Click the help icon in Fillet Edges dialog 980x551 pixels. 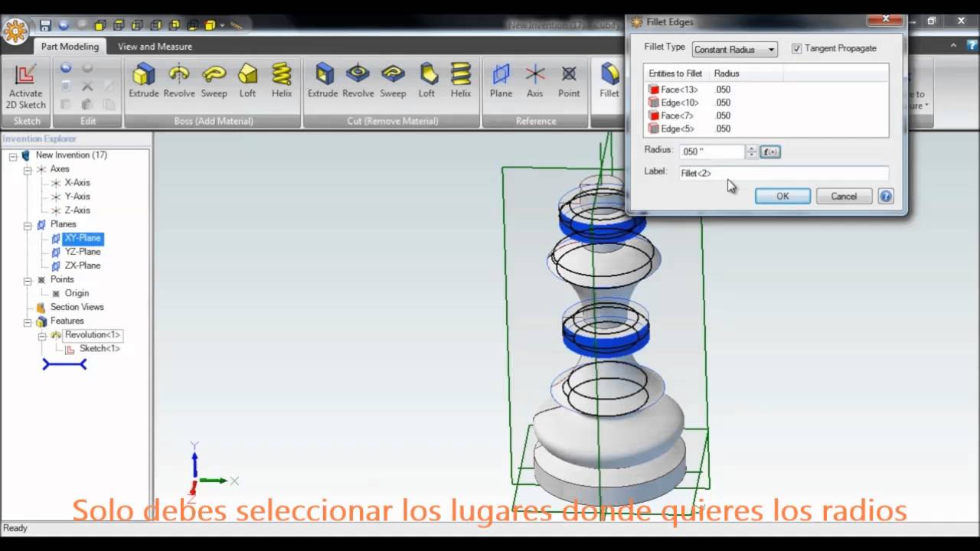[886, 197]
